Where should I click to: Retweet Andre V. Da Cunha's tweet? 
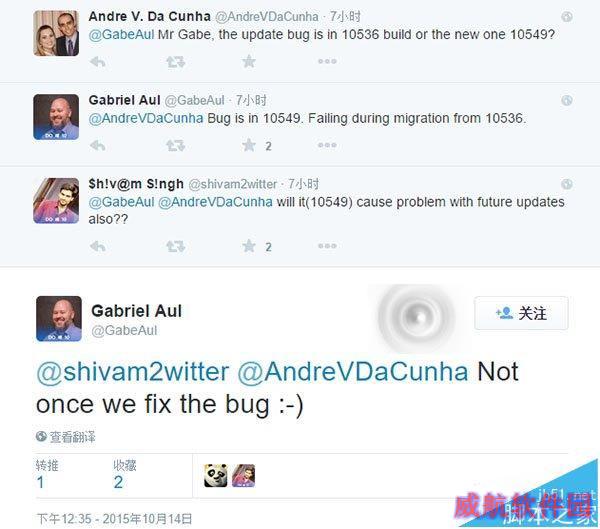coord(176,62)
